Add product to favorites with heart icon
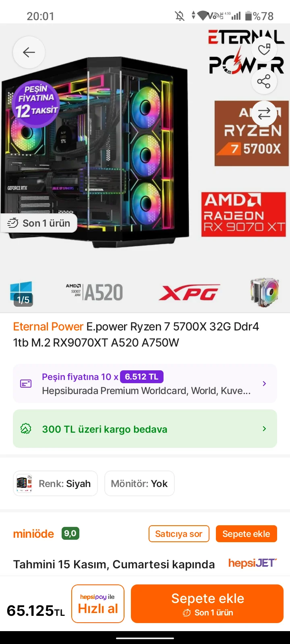Screen dimensions: 290x644 pyautogui.click(x=264, y=50)
